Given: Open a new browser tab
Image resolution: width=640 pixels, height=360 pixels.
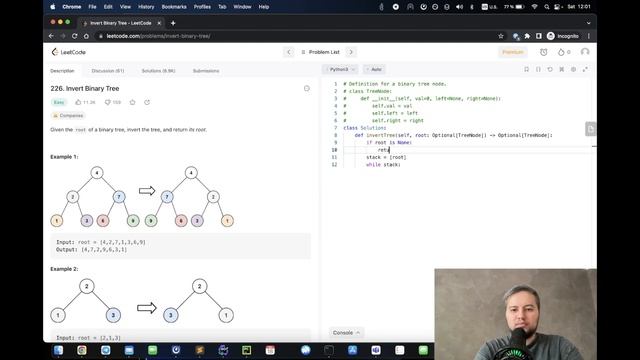Looking at the screenshot, I should [173, 23].
